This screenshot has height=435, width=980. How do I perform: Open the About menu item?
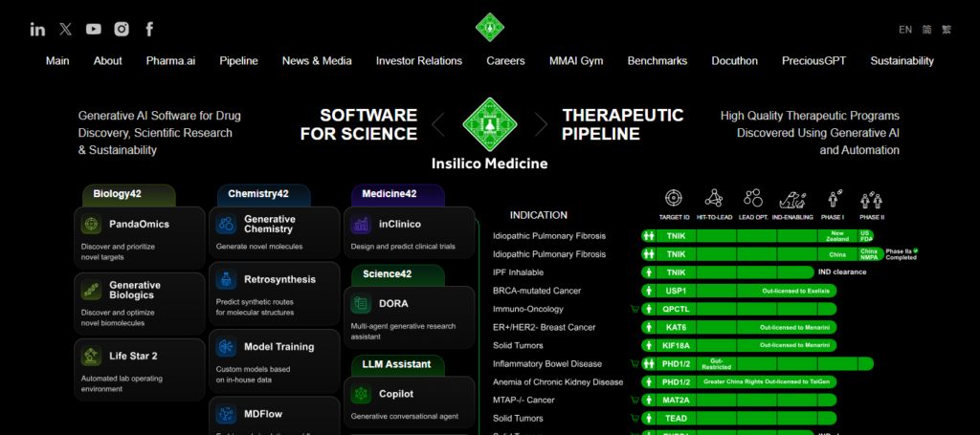(107, 61)
